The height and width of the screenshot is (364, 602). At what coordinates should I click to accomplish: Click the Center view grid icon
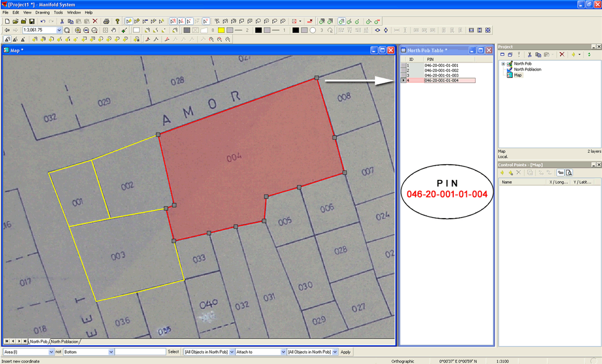(x=105, y=30)
